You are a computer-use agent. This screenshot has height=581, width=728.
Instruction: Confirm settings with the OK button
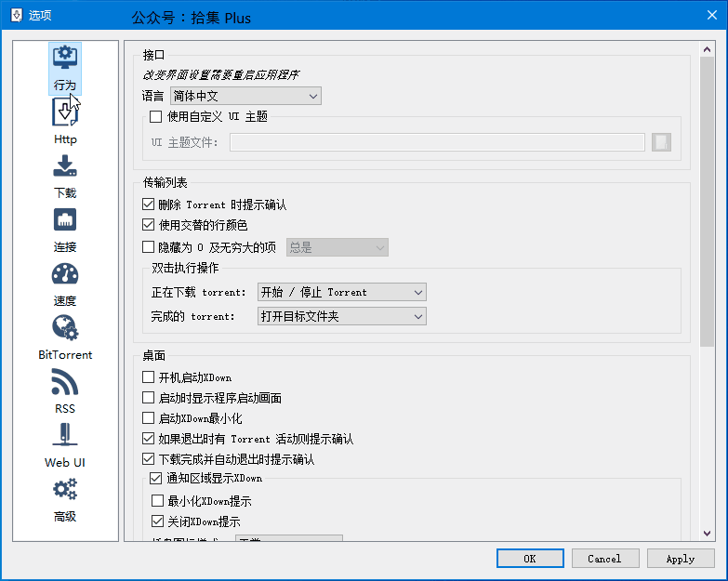point(530,559)
